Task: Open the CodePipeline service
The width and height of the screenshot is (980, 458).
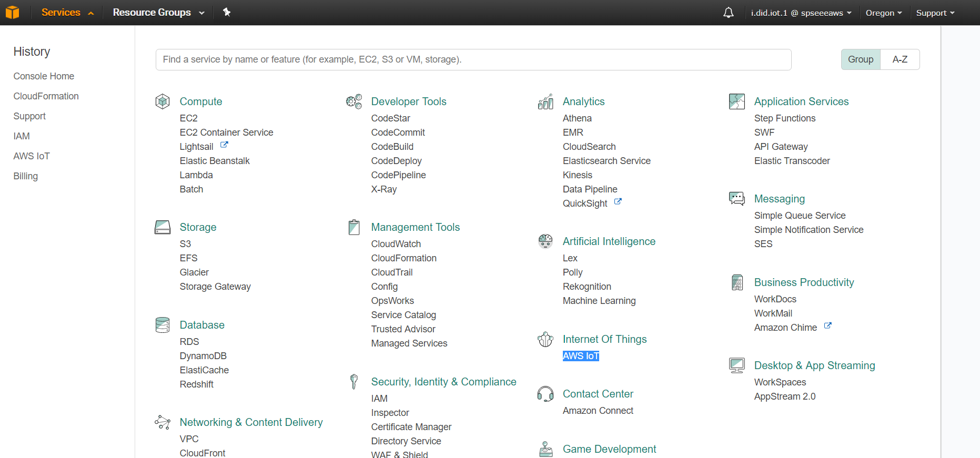Action: click(398, 175)
